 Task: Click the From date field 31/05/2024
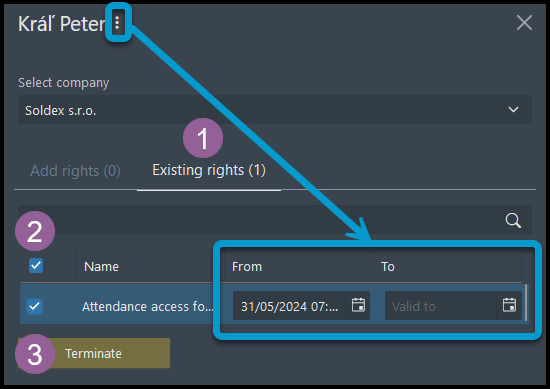(289, 306)
